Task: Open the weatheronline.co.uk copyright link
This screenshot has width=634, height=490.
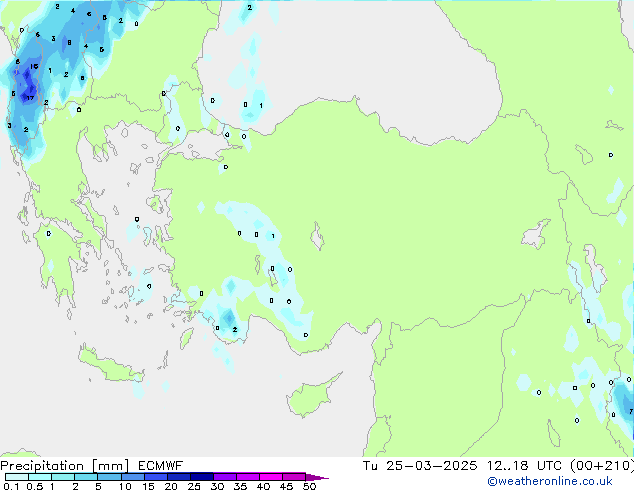Action: [550, 481]
